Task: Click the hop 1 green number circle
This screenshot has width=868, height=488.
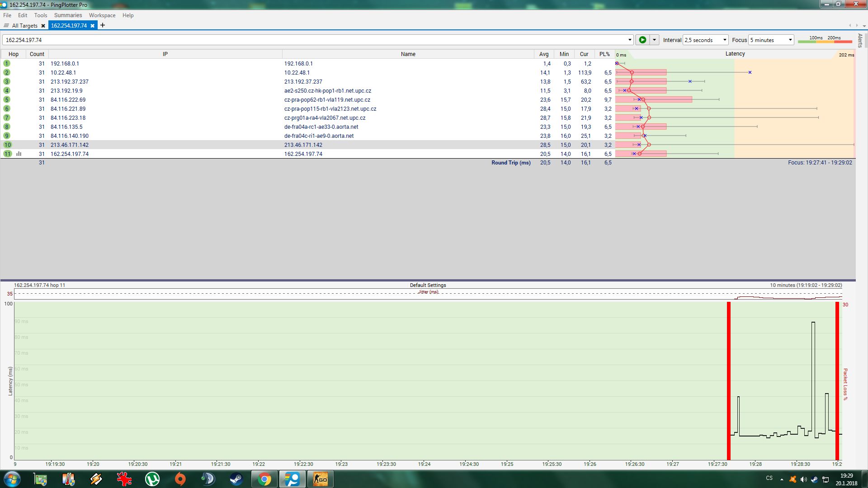Action: tap(7, 63)
